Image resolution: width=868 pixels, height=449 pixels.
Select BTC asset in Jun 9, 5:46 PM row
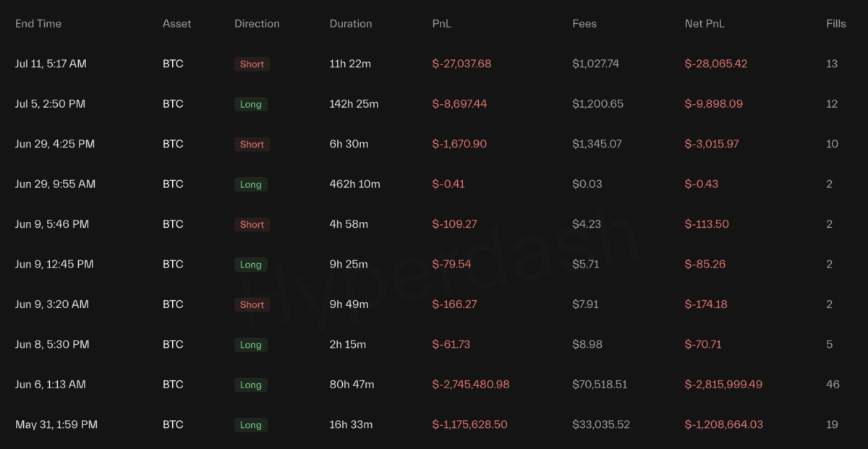tap(173, 224)
